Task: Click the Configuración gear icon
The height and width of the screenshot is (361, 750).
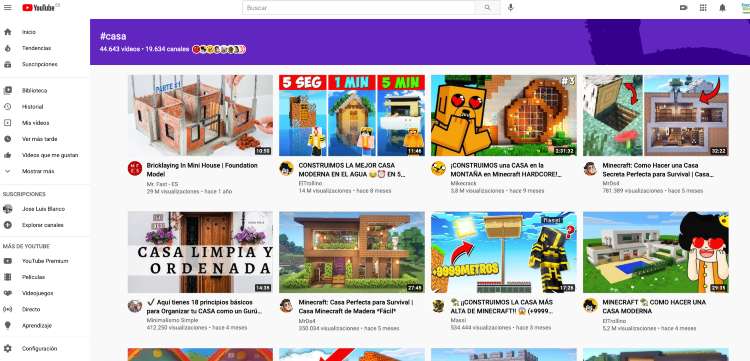Action: [x=8, y=349]
